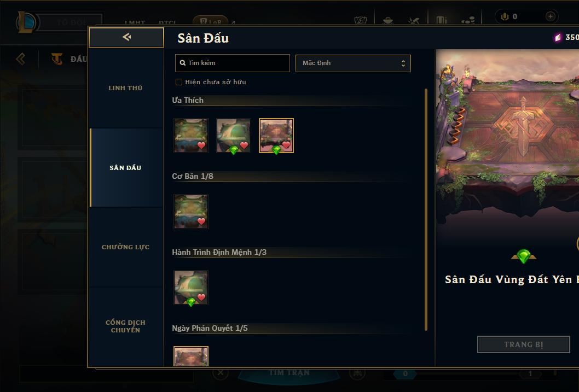Click the purple currency icon top right
Viewport: 579px width, 392px height.
pyautogui.click(x=558, y=37)
